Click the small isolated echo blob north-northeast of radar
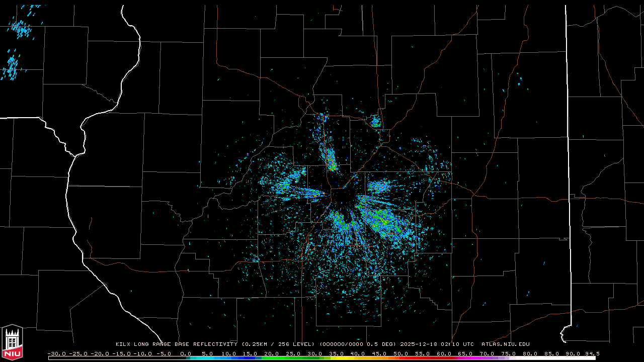The image size is (644, 362). [x=375, y=121]
